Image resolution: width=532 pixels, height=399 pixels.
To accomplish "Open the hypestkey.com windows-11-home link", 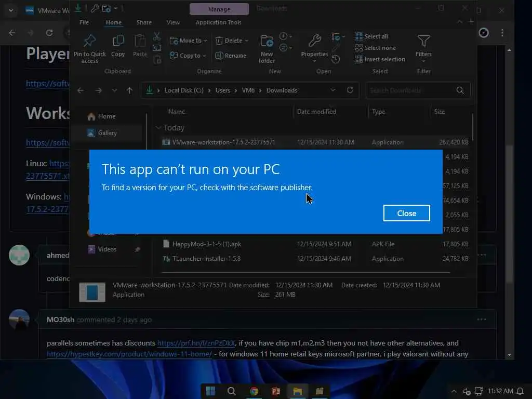I will [129, 354].
